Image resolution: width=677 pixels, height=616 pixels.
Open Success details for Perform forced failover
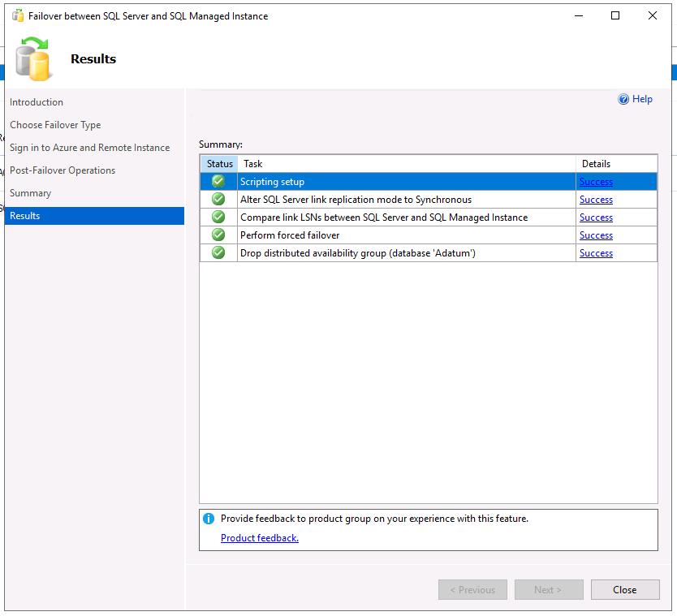(x=596, y=235)
